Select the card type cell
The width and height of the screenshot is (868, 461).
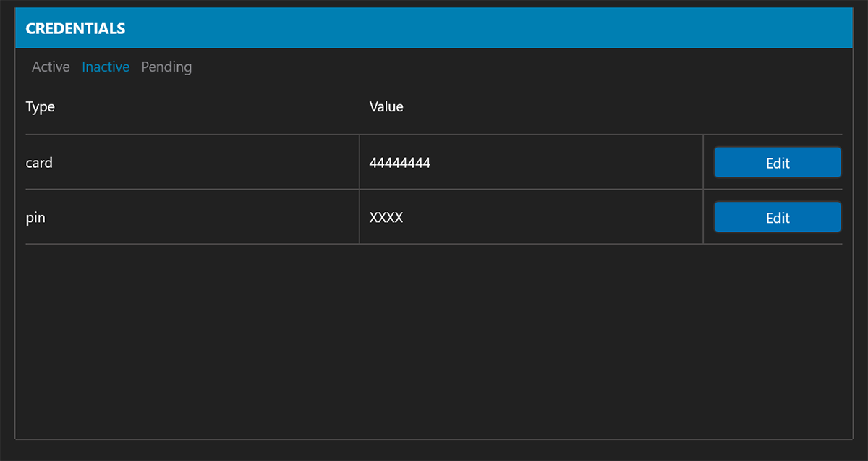(39, 163)
